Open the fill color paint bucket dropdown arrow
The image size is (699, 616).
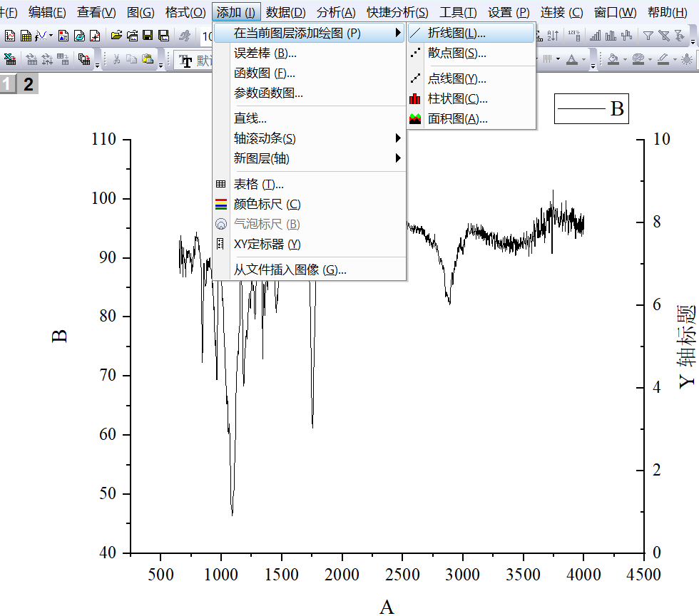tap(623, 60)
